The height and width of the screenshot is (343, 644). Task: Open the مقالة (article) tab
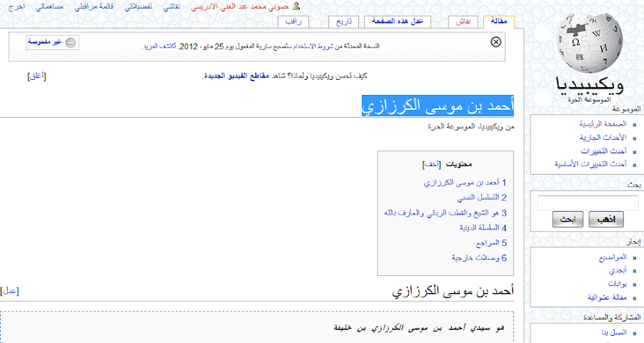click(498, 21)
